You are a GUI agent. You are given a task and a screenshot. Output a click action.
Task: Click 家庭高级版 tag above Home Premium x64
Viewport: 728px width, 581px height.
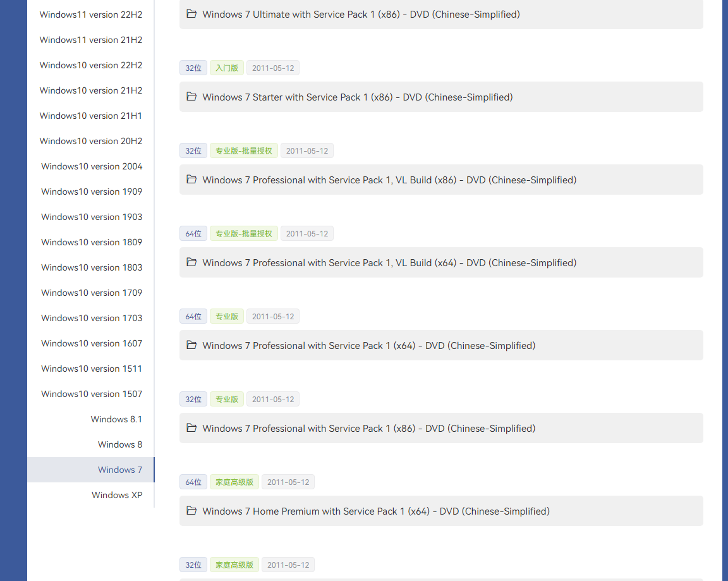[234, 482]
